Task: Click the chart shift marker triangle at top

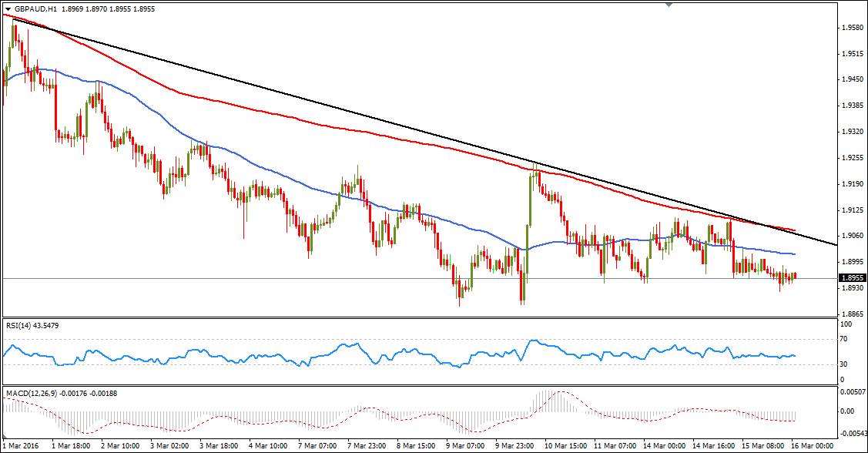Action: point(669,5)
